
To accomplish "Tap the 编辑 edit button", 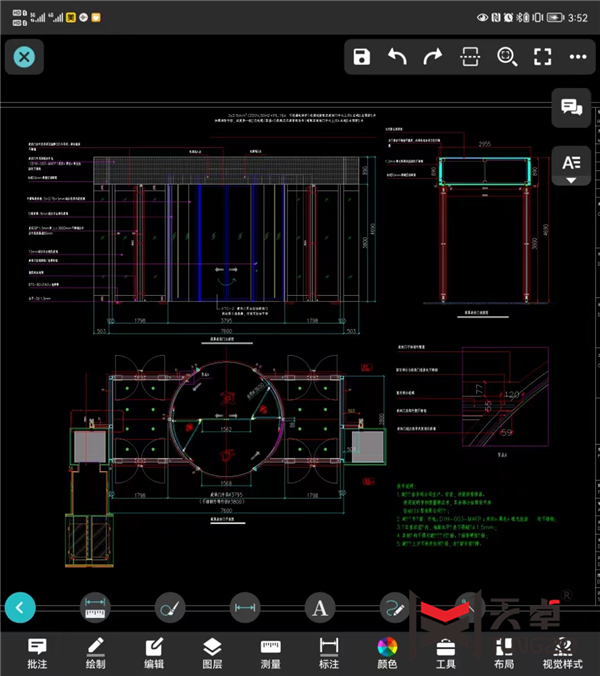I will coord(154,652).
